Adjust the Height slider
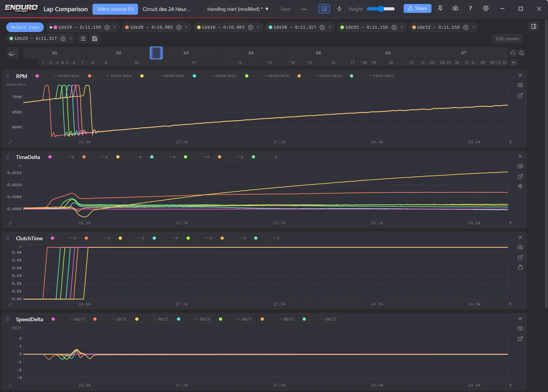The width and height of the screenshot is (548, 392). point(381,9)
